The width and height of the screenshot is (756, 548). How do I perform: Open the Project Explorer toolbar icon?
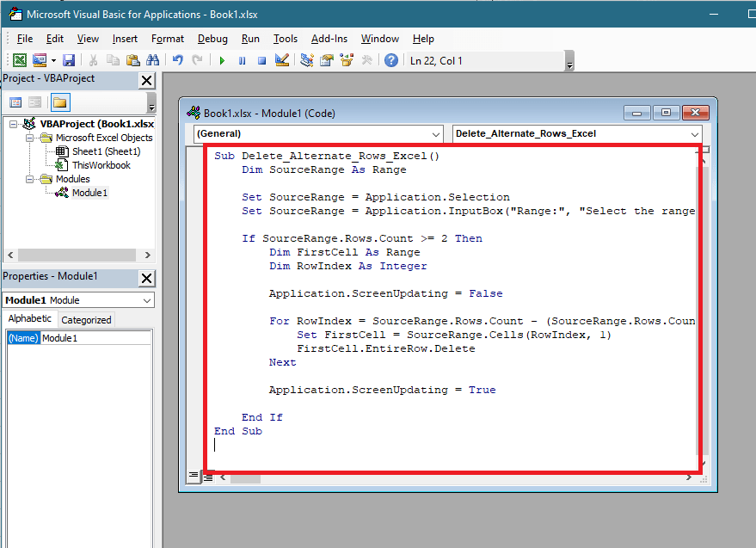[x=307, y=60]
